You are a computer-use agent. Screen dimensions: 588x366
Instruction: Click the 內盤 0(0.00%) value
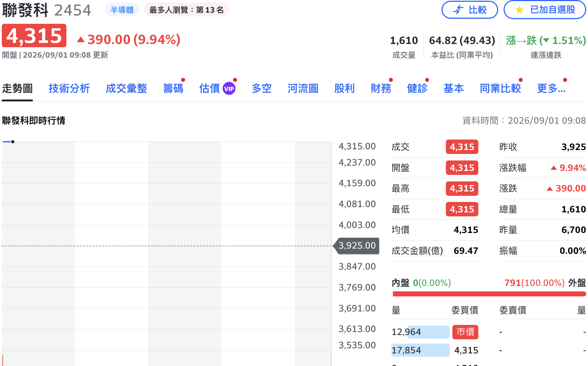click(432, 283)
